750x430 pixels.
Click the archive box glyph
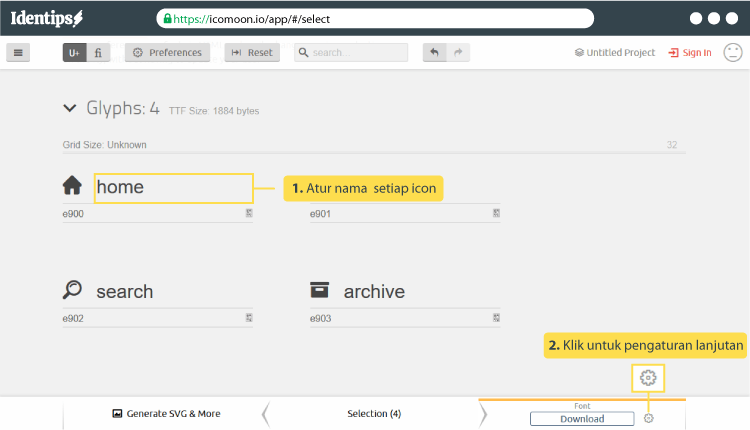click(320, 290)
